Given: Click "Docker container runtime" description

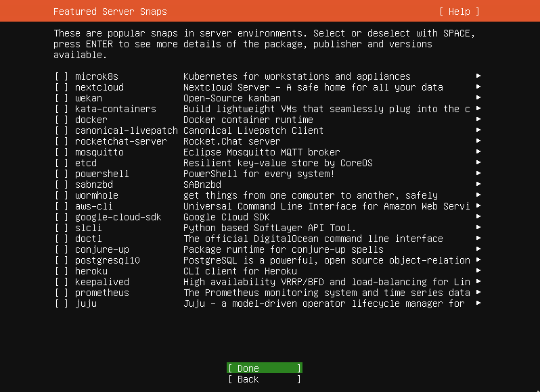Looking at the screenshot, I should (248, 120).
